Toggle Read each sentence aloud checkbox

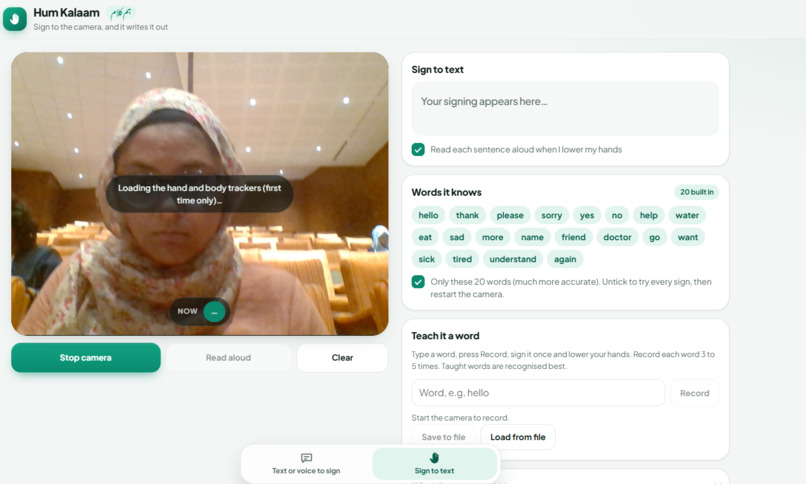click(418, 150)
